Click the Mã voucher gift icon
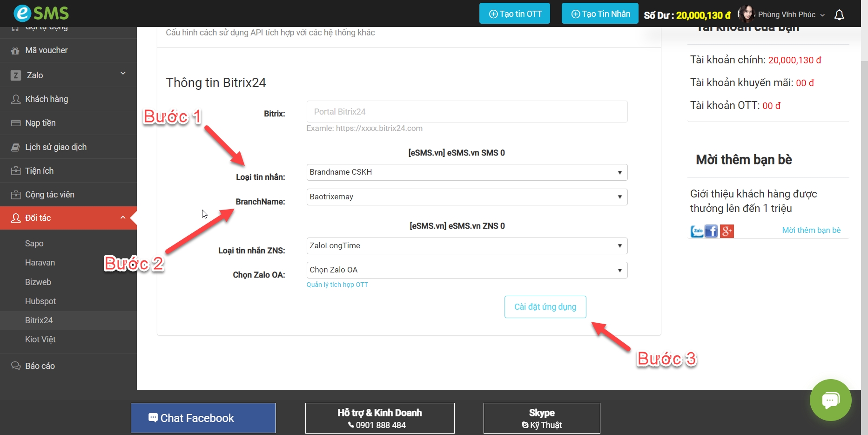Image resolution: width=868 pixels, height=435 pixels. (15, 51)
